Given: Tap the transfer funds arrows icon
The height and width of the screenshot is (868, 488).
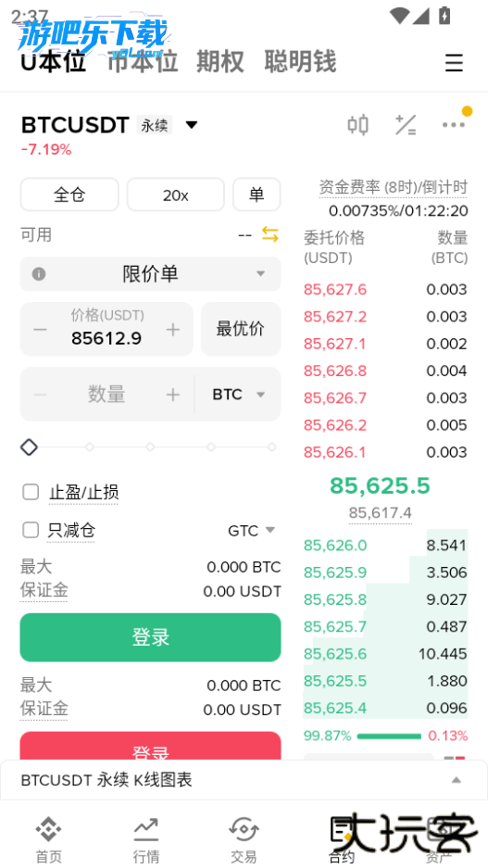Looking at the screenshot, I should pyautogui.click(x=270, y=234).
